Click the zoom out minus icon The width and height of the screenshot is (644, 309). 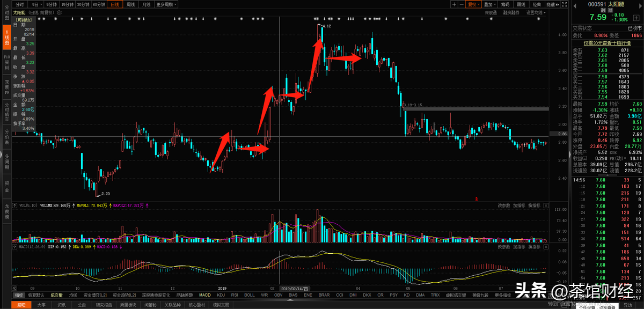click(x=462, y=4)
